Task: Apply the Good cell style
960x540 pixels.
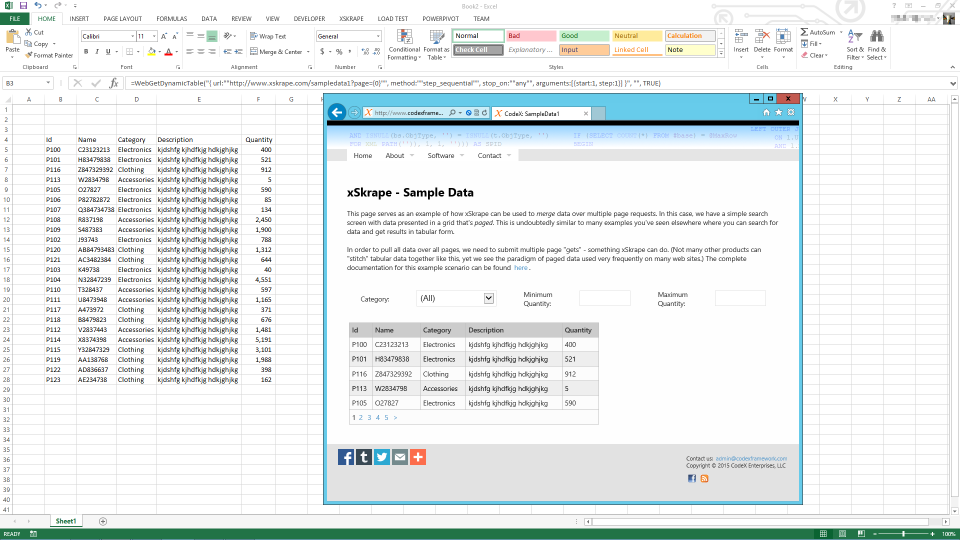Action: pyautogui.click(x=583, y=36)
